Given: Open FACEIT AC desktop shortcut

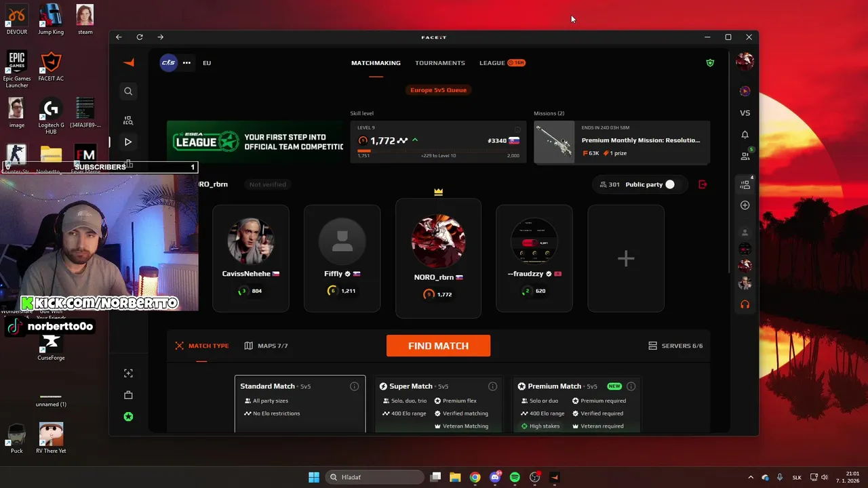Looking at the screenshot, I should [x=51, y=66].
